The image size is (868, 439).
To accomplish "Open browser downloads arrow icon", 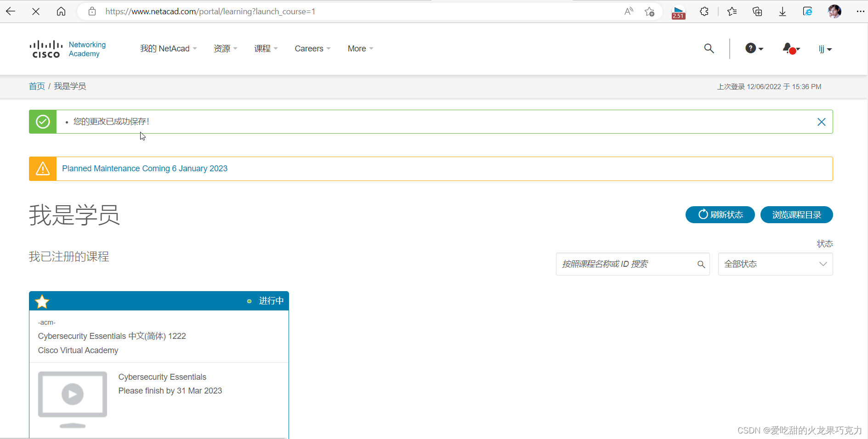I will [783, 11].
